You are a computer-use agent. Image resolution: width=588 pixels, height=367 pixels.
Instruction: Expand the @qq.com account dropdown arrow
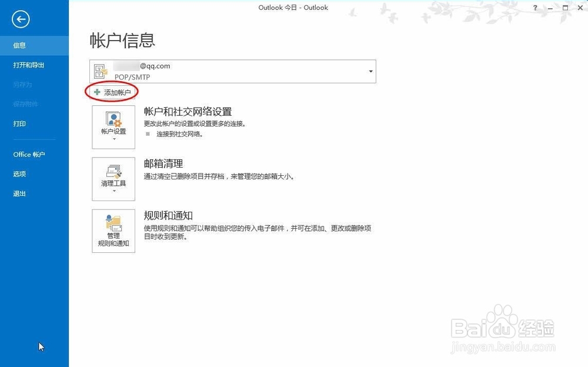370,71
